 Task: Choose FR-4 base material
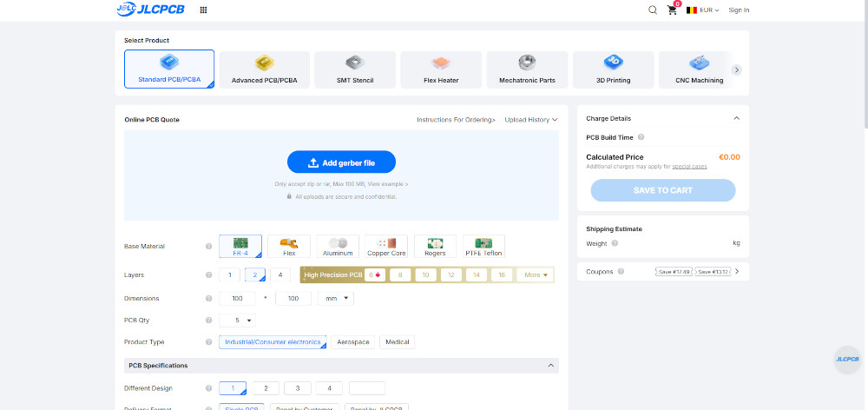pos(240,246)
